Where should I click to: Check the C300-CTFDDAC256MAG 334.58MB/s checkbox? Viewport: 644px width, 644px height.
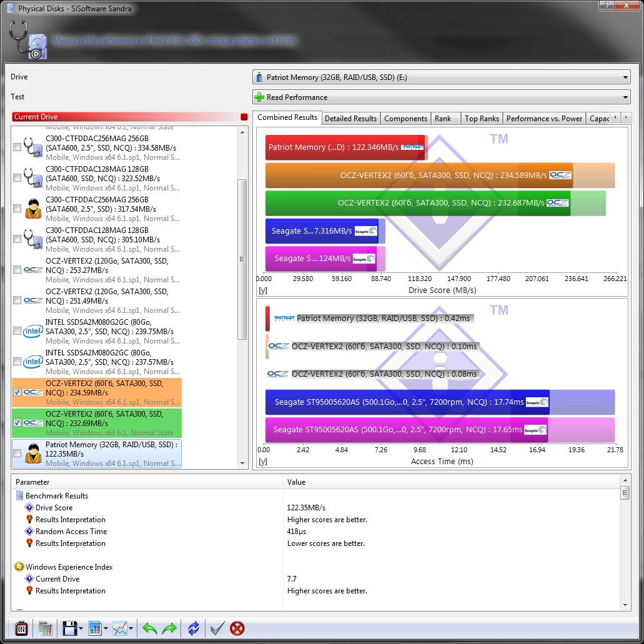click(17, 147)
